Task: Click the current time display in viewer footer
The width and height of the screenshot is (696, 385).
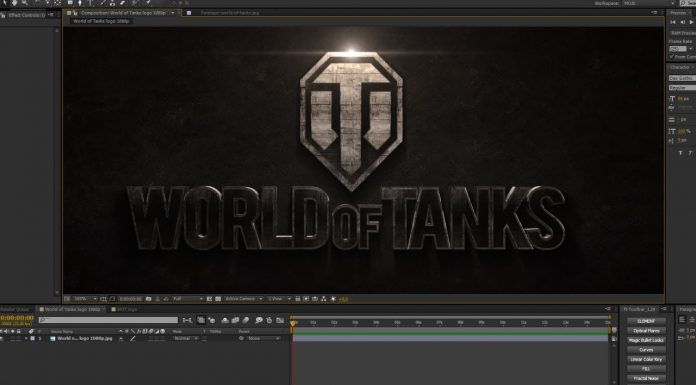Action: click(130, 299)
